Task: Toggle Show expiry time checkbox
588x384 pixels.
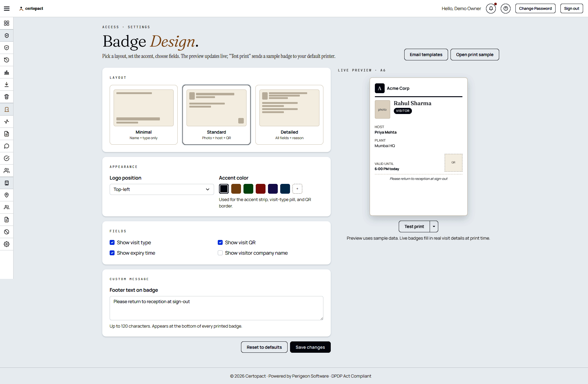Action: tap(112, 253)
